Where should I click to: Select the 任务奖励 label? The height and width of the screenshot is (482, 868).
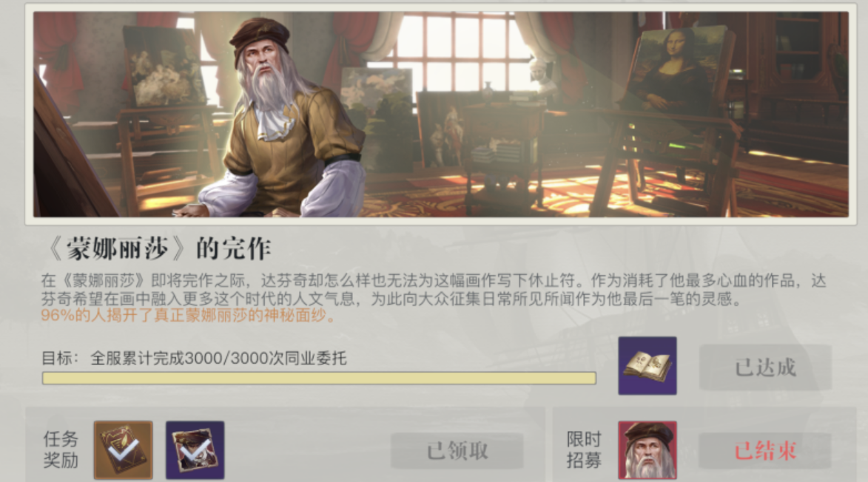tap(61, 449)
